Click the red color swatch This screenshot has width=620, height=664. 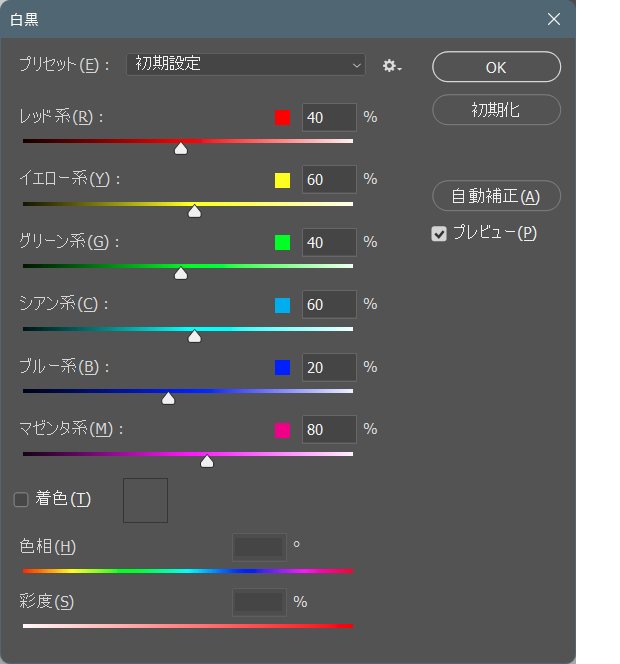tap(282, 118)
